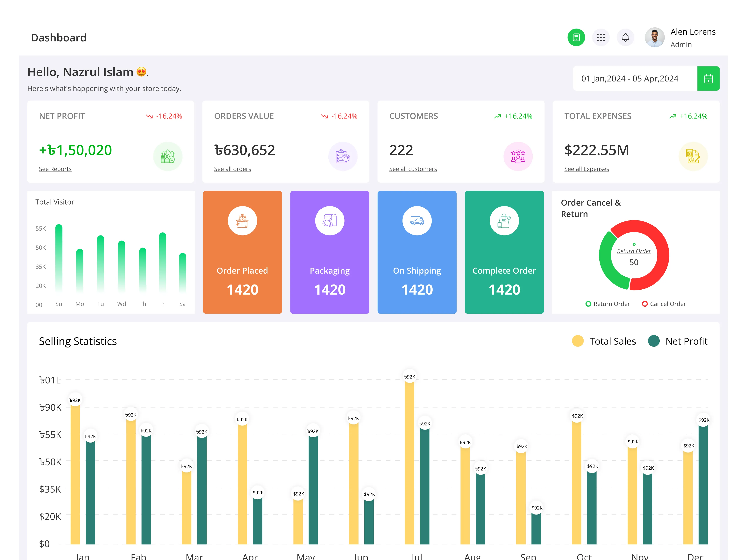
Task: Select the Complete Order status card
Action: (504, 252)
